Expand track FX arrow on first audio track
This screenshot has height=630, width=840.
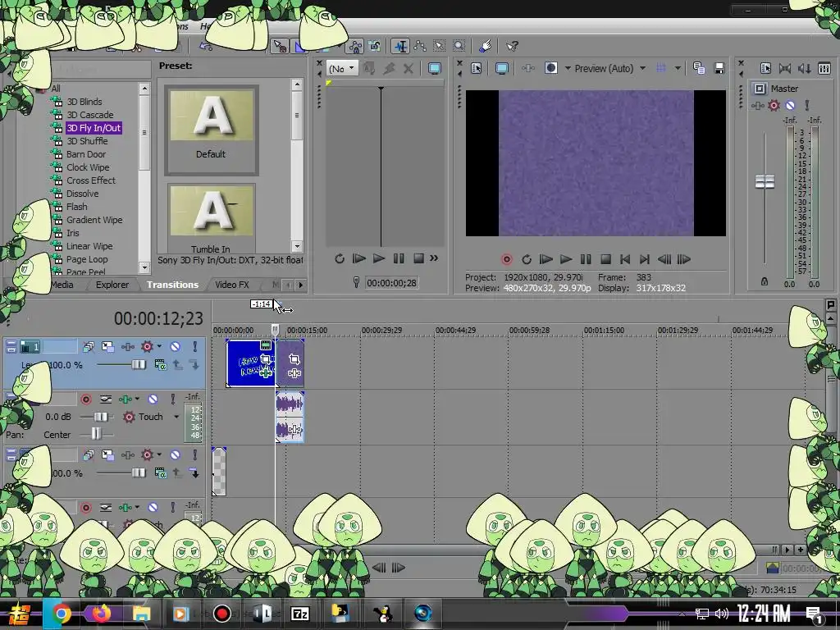137,399
